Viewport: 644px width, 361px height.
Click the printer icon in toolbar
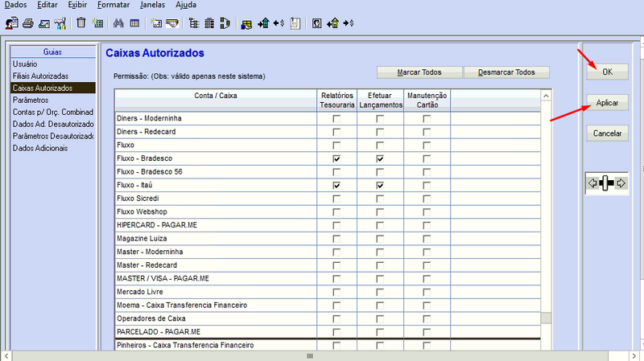tap(28, 23)
